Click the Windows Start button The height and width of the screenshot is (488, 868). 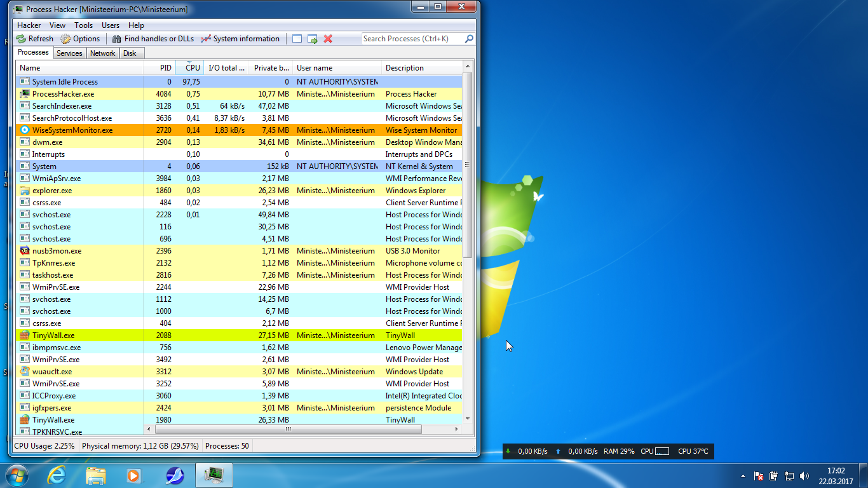[17, 475]
